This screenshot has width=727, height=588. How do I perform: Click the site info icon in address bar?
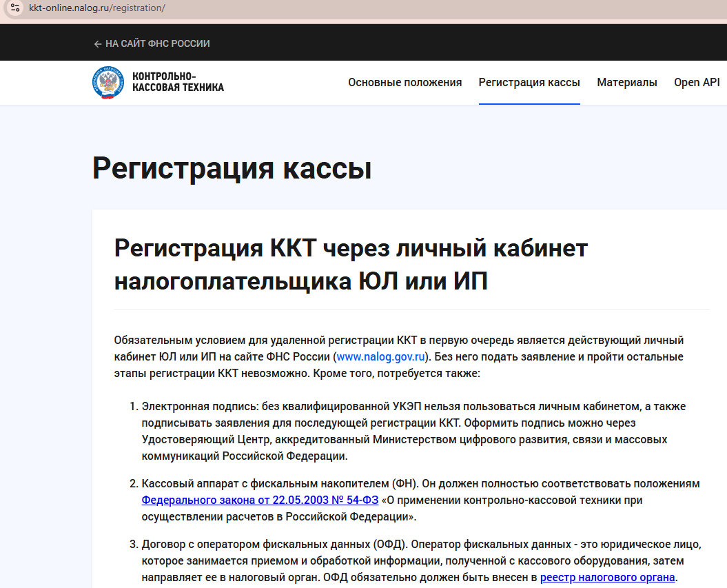coord(15,8)
